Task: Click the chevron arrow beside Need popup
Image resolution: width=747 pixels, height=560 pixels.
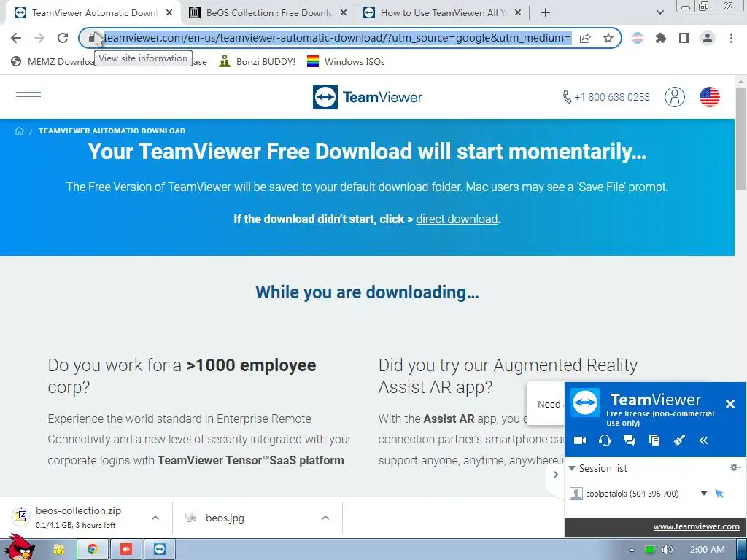Action: pyautogui.click(x=555, y=474)
